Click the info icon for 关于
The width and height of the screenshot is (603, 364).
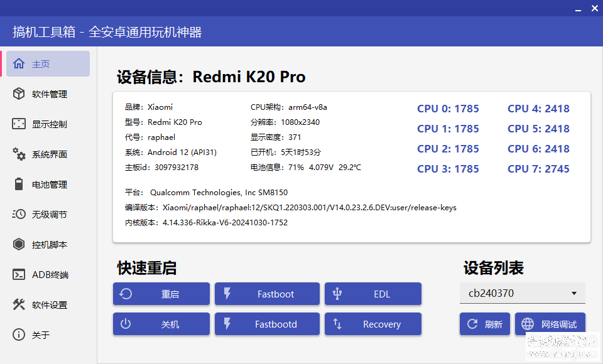point(18,335)
